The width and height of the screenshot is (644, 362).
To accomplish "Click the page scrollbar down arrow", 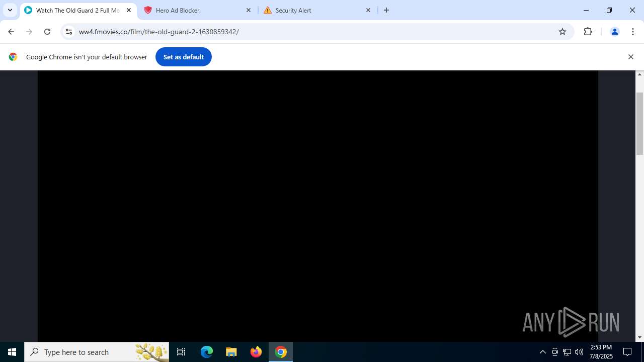I will click(640, 338).
